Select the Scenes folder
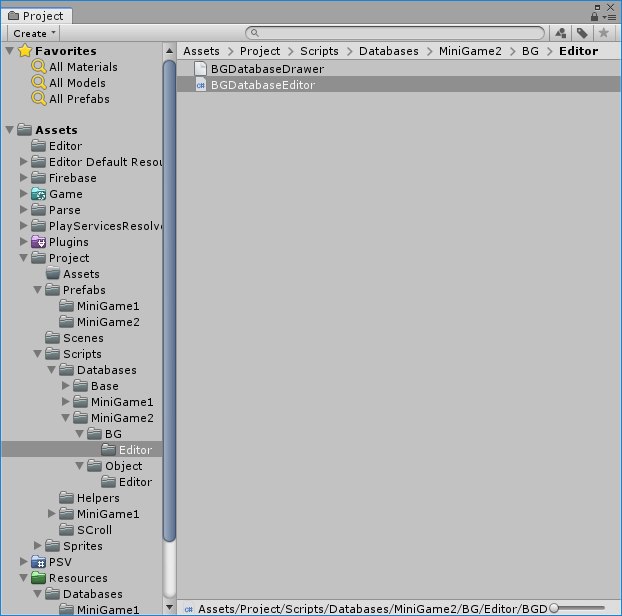Screen dimensions: 622x616 click(x=75, y=338)
